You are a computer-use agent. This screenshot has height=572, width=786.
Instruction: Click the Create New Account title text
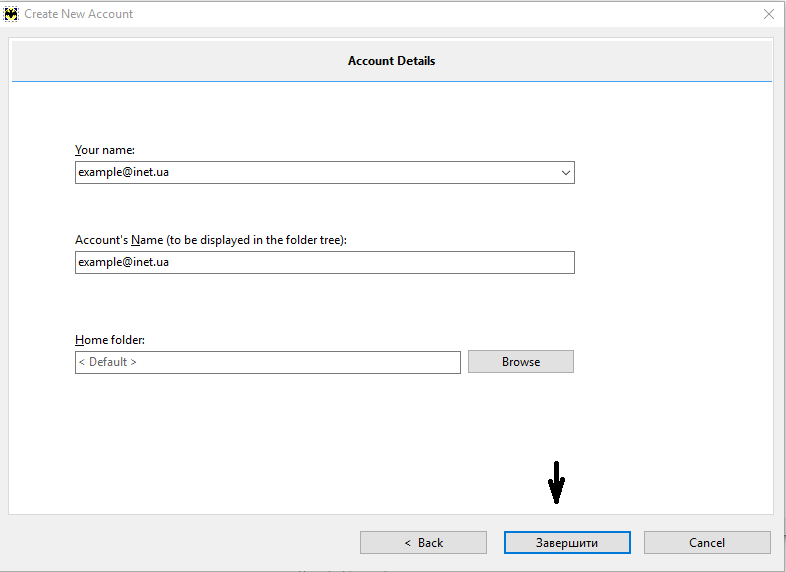point(79,14)
